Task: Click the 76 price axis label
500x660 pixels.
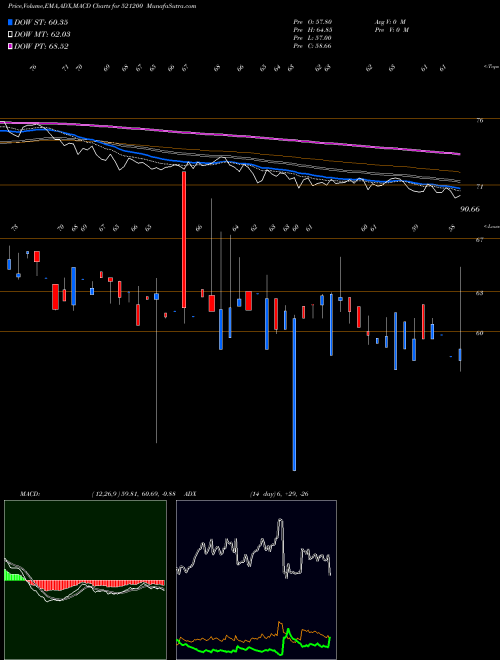Action: click(479, 121)
